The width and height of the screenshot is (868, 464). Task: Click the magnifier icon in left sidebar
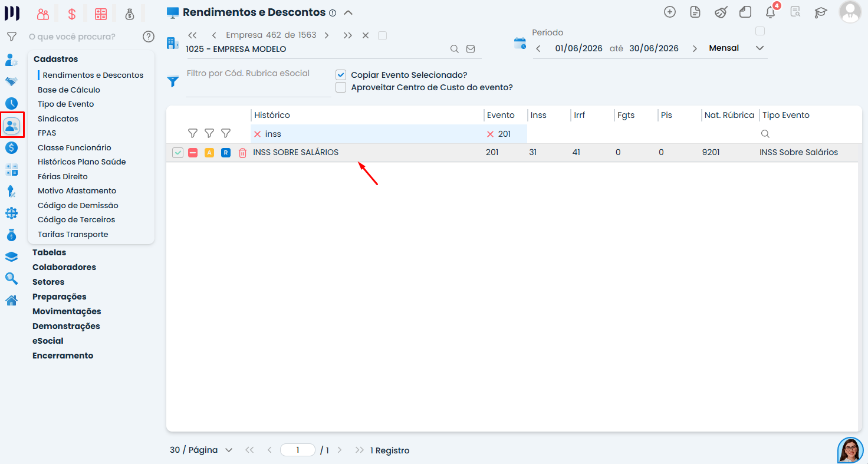(x=11, y=278)
